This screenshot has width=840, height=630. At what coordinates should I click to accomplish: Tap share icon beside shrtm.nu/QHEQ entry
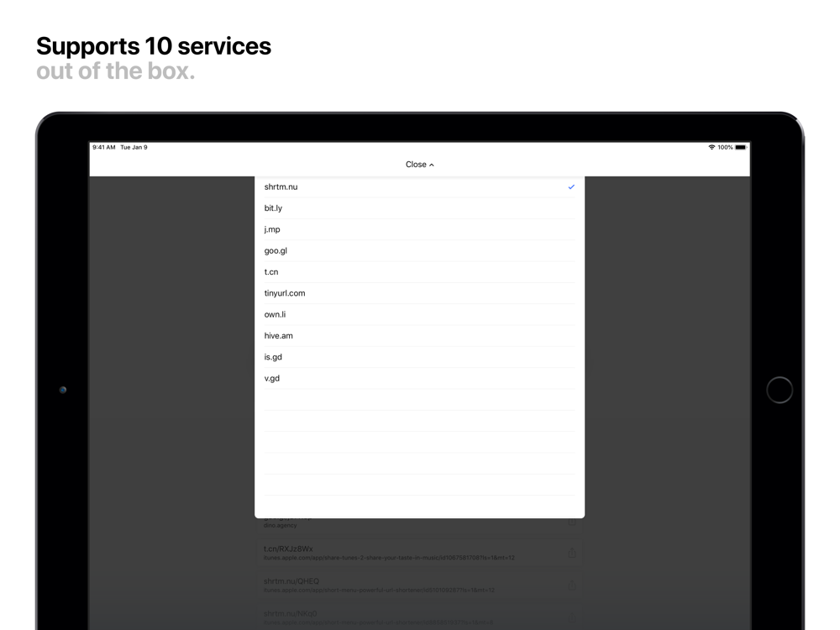(x=571, y=585)
